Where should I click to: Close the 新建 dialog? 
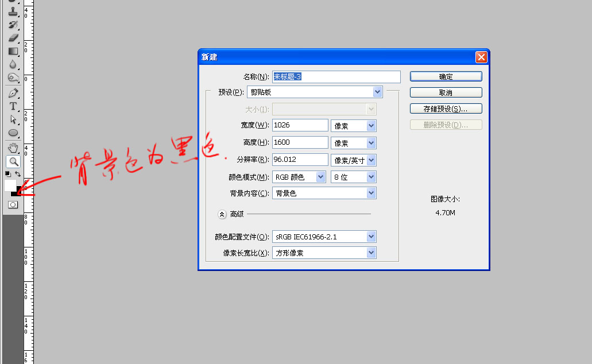481,57
